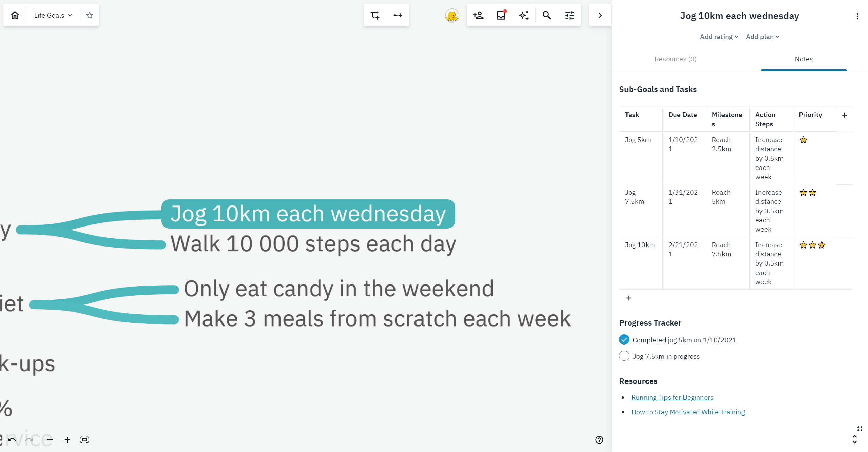The image size is (868, 452).
Task: Switch to the Resources tab
Action: [675, 59]
